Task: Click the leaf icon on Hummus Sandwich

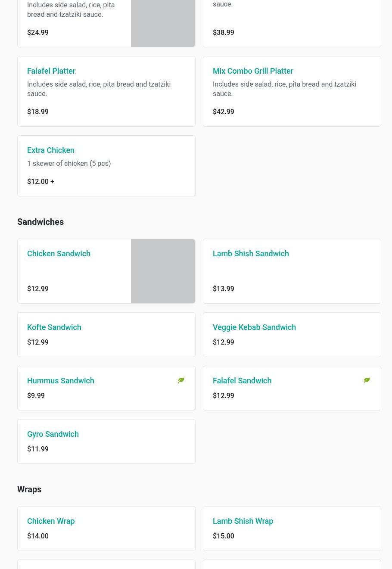Action: click(x=181, y=380)
